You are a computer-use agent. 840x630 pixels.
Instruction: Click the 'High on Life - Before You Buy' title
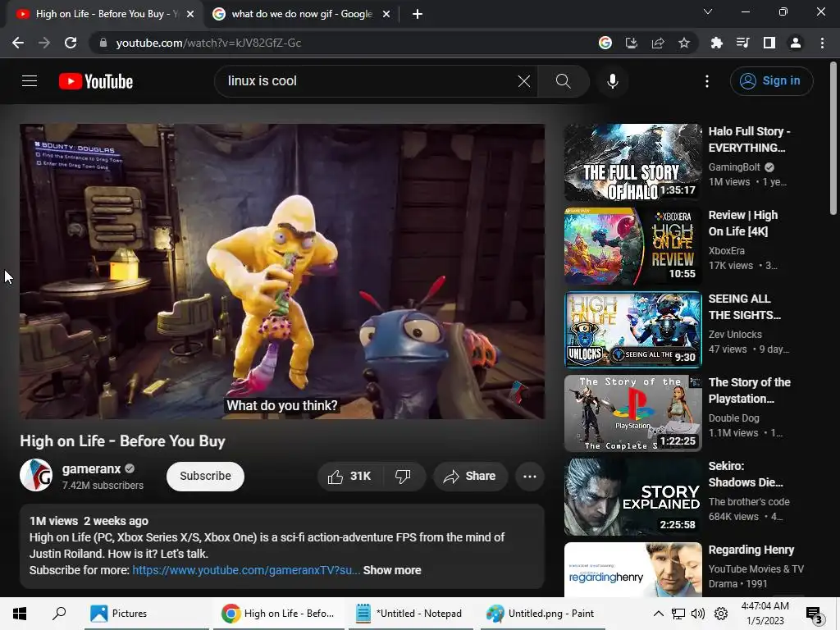click(123, 441)
